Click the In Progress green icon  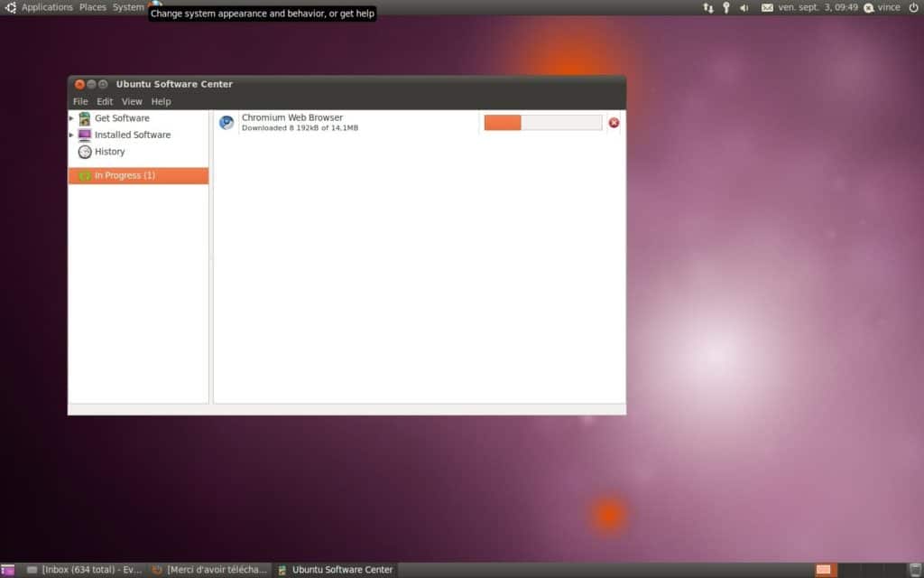pyautogui.click(x=85, y=176)
